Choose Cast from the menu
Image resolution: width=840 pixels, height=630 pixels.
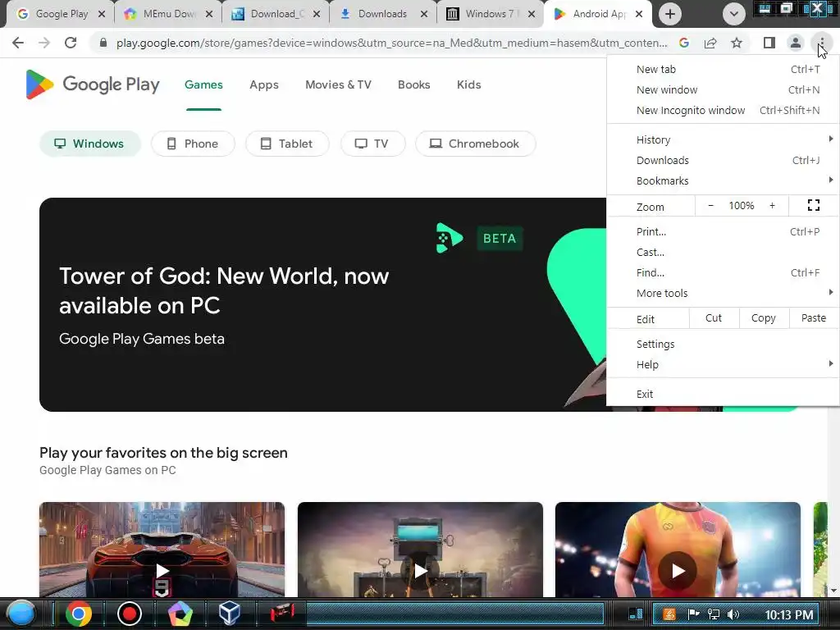click(723, 252)
